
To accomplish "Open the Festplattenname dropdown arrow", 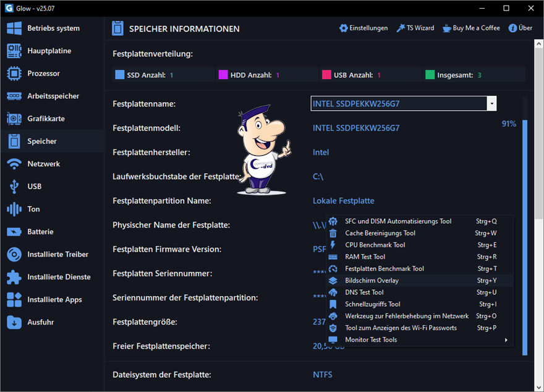I will [x=491, y=104].
